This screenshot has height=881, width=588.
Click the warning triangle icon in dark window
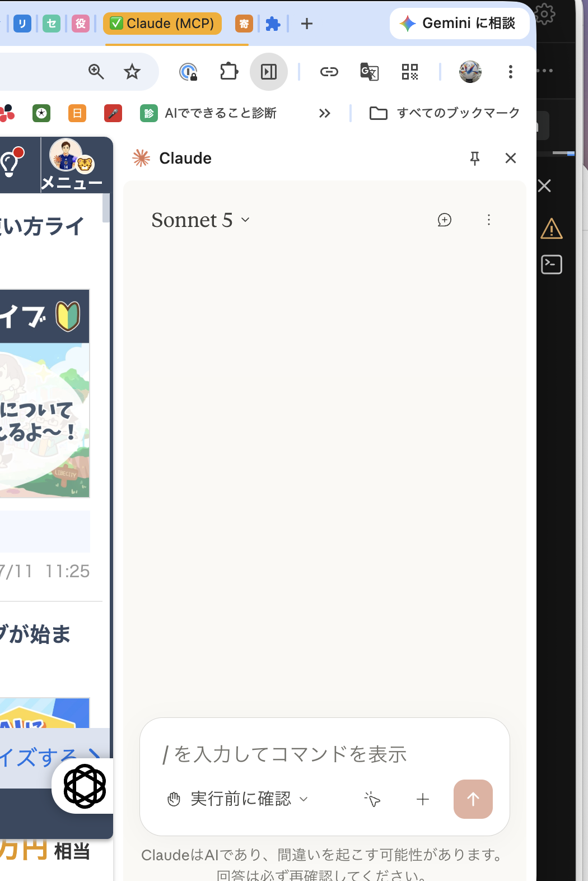coord(552,229)
